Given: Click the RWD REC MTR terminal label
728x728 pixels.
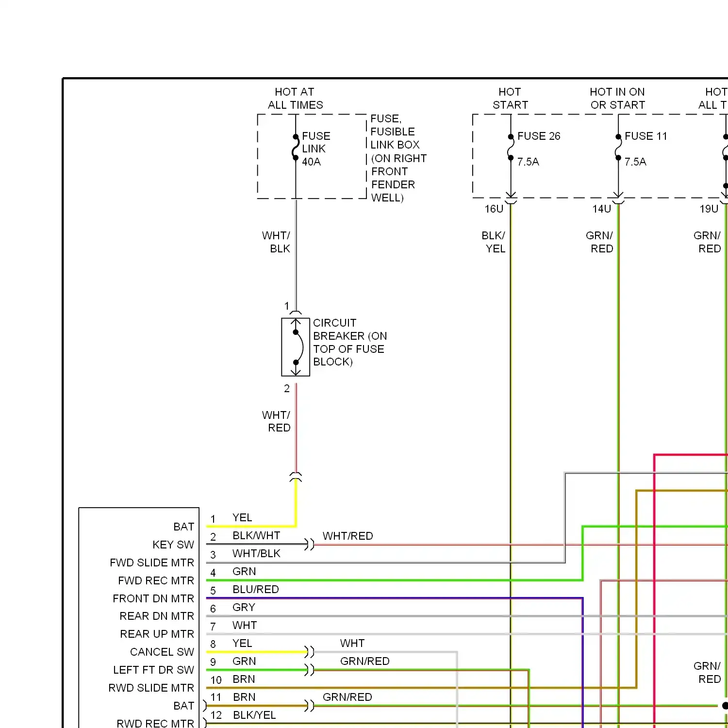Looking at the screenshot, I should 155,723.
